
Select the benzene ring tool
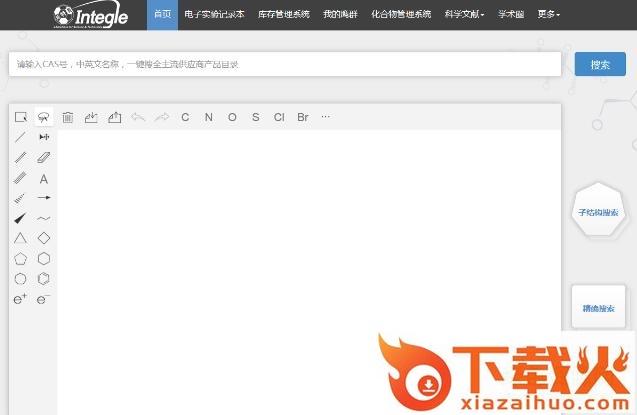pyautogui.click(x=44, y=279)
